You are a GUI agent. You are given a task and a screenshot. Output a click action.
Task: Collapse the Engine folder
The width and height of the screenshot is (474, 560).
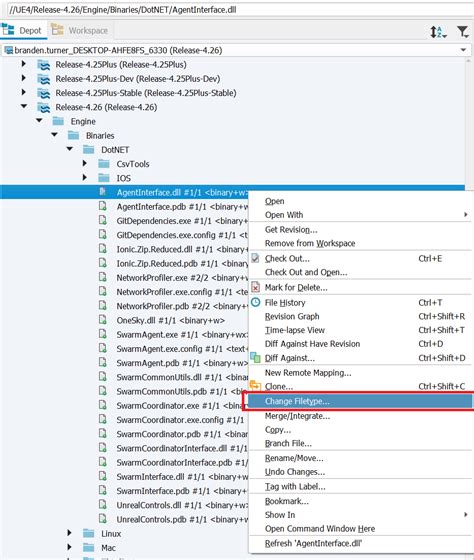coord(39,121)
